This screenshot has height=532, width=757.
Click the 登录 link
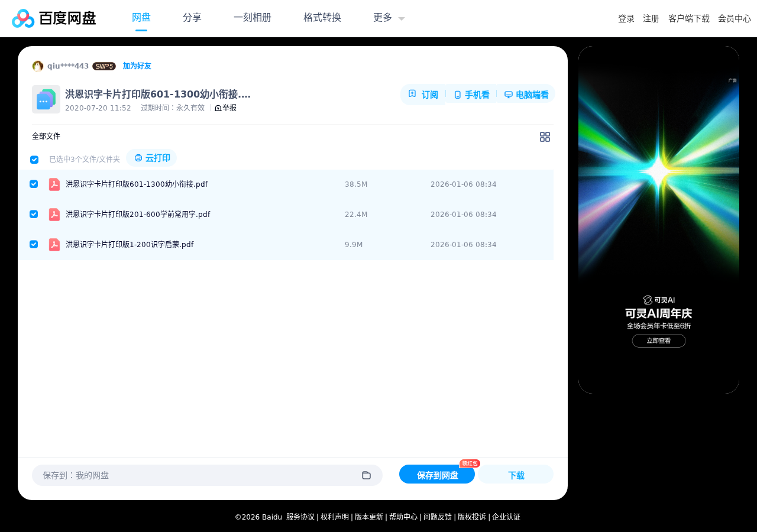click(x=626, y=19)
